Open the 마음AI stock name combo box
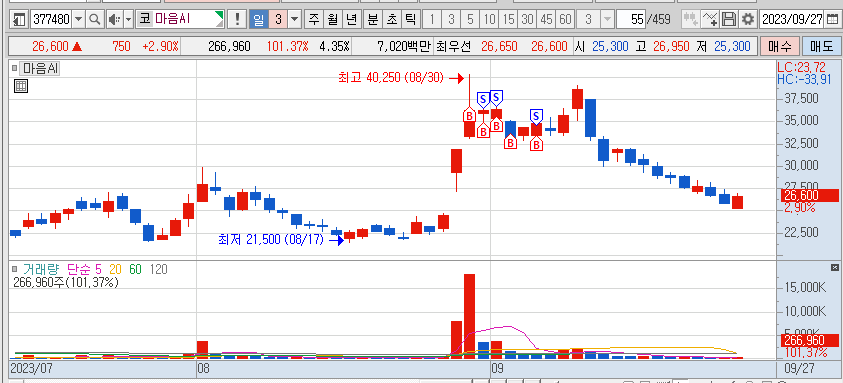 click(x=181, y=20)
